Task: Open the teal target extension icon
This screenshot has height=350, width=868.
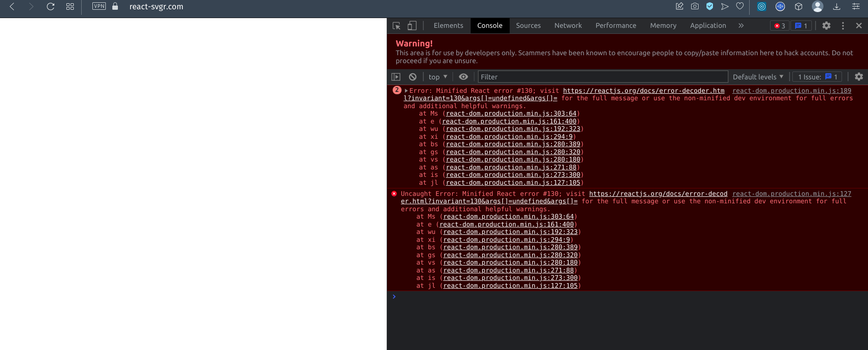Action: click(x=762, y=6)
